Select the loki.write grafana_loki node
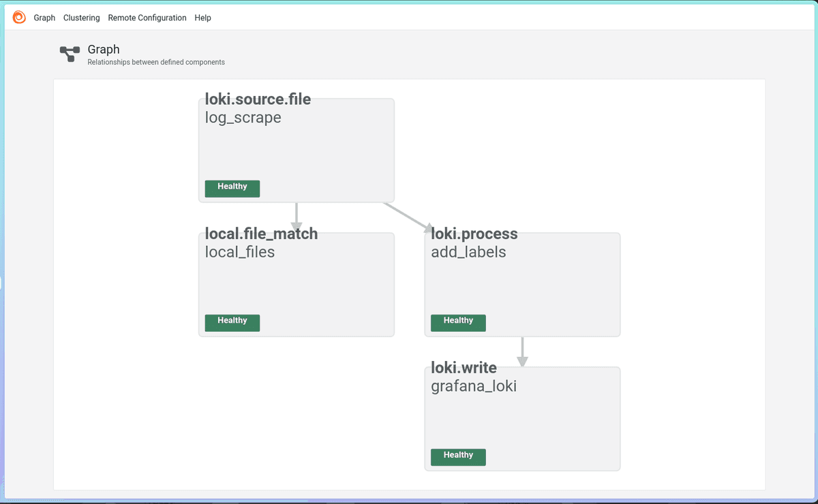Viewport: 818px width, 504px height. tap(522, 419)
